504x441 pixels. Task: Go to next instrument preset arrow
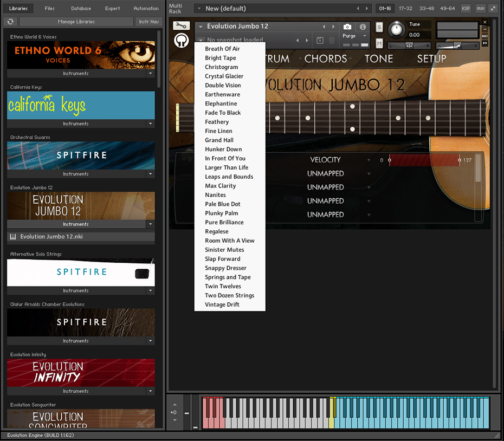[333, 27]
